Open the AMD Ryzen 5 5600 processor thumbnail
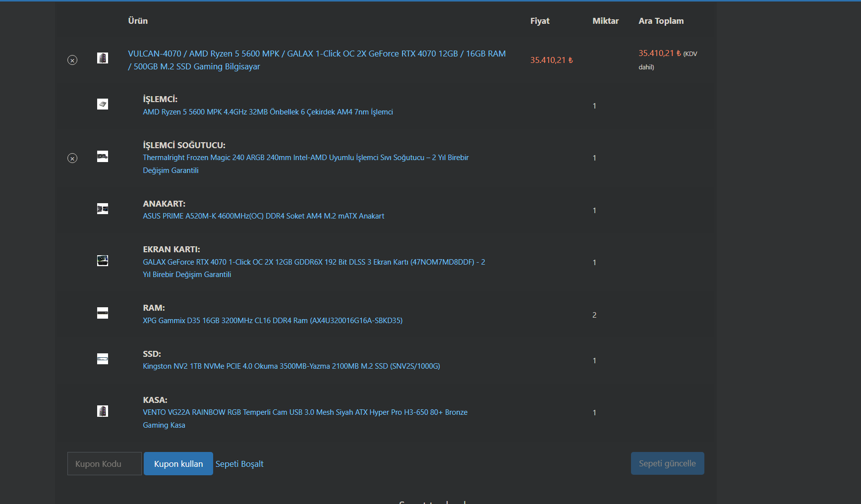The height and width of the screenshot is (504, 861). (x=103, y=104)
